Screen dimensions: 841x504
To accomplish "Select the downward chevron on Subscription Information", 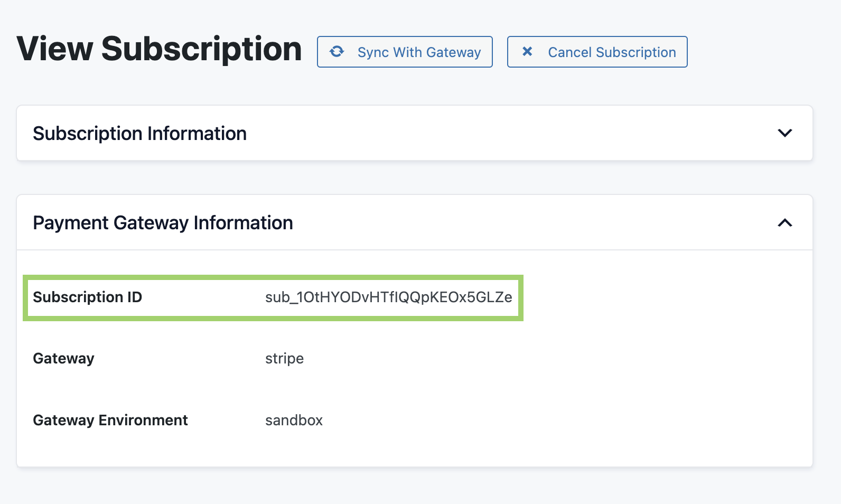I will 785,133.
